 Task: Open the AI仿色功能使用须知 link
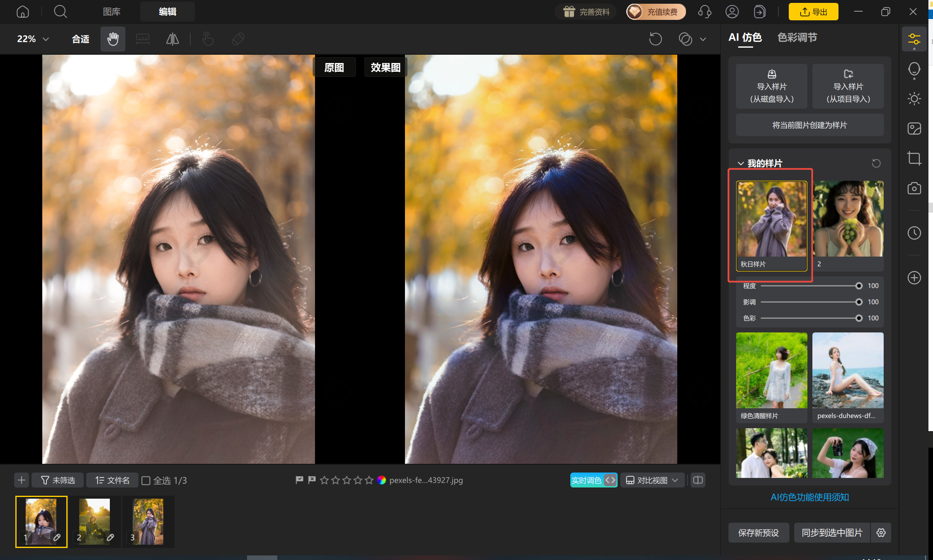click(809, 497)
